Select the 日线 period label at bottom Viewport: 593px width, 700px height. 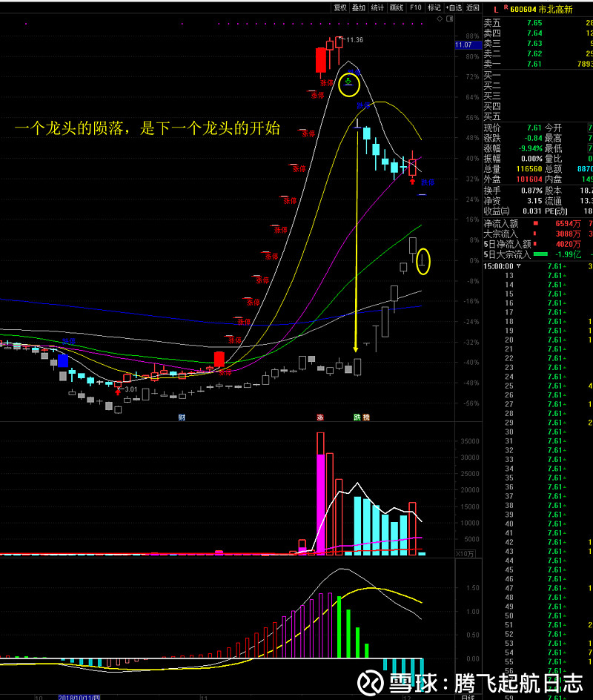467,697
